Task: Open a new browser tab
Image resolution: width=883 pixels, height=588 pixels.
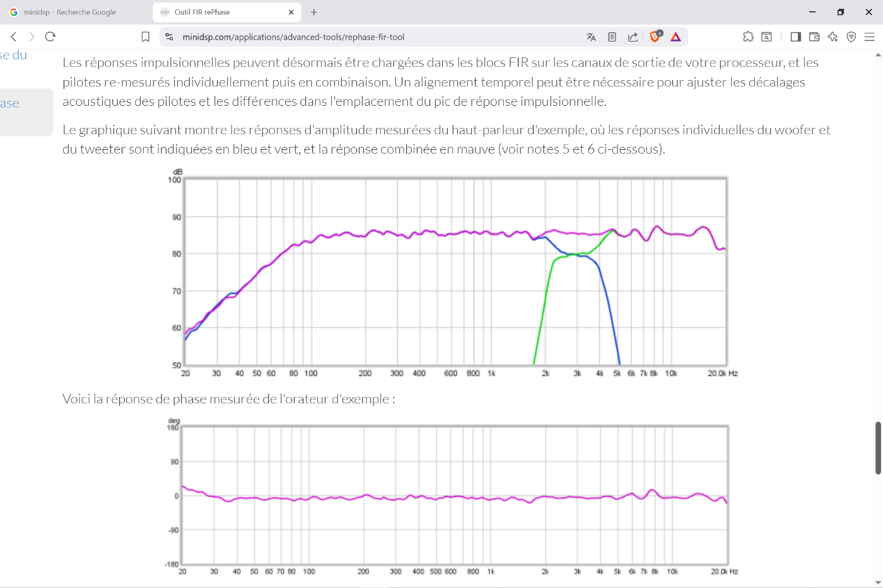Action: point(314,12)
